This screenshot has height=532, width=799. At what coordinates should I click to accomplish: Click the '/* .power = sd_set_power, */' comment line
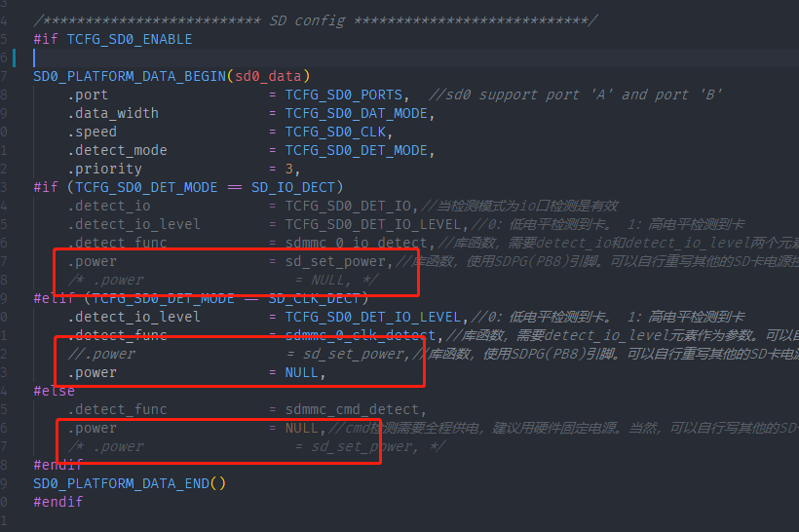256,446
